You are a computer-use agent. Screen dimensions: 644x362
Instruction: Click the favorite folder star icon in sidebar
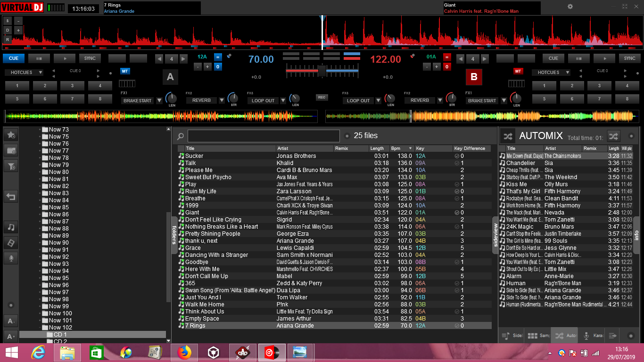[x=11, y=135]
